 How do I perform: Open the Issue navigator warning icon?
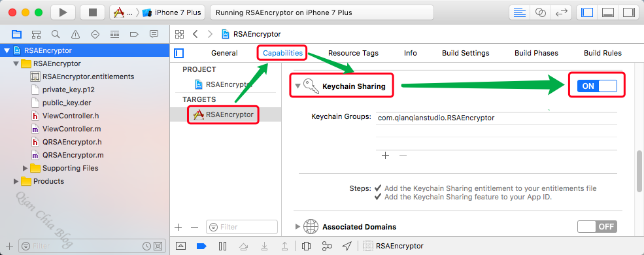[x=75, y=34]
